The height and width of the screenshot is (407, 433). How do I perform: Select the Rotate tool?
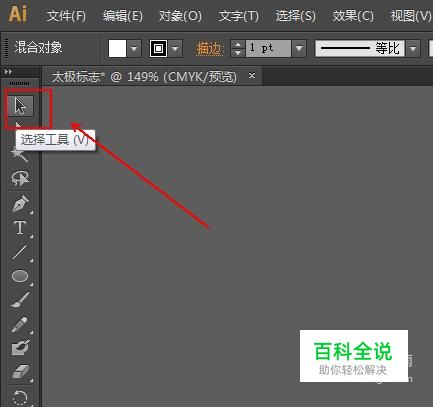pyautogui.click(x=20, y=397)
